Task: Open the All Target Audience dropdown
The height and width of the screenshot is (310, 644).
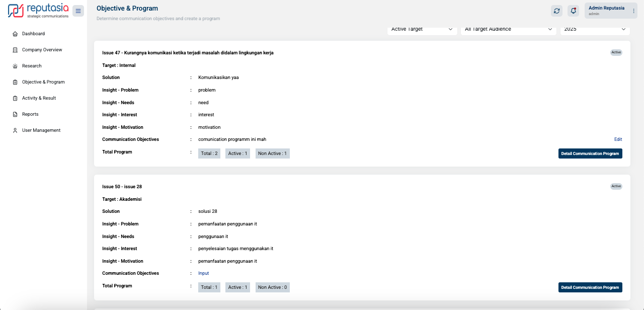Action: click(x=508, y=30)
